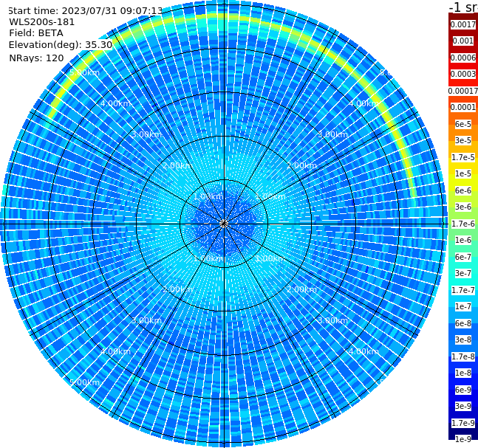The height and width of the screenshot is (448, 478).
Task: Click the 1.7e-7 colorbar label
Action: (x=463, y=290)
